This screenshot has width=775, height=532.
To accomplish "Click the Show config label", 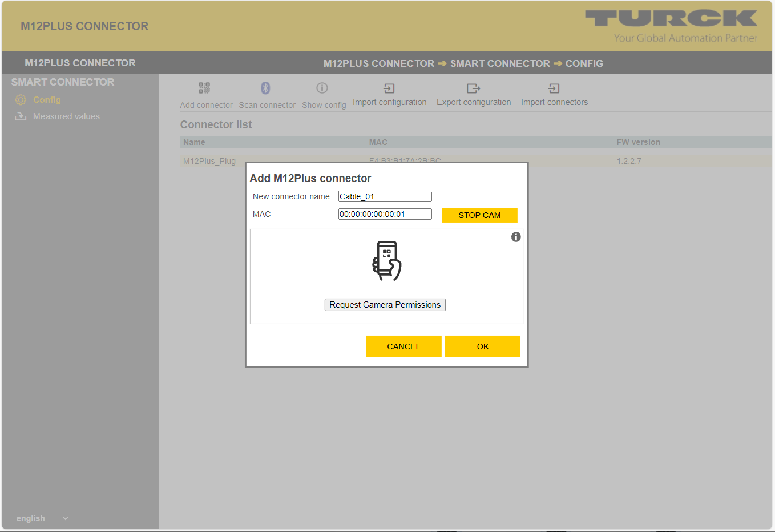I will tap(324, 105).
